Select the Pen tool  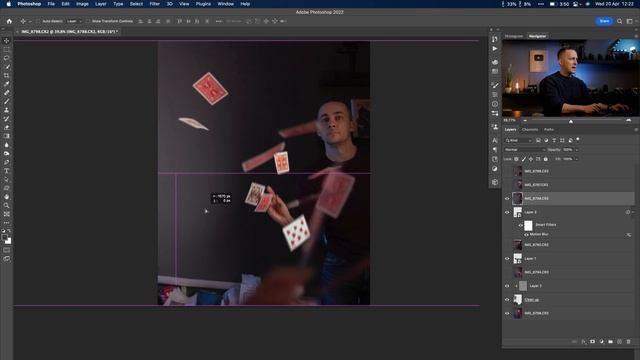click(x=7, y=162)
